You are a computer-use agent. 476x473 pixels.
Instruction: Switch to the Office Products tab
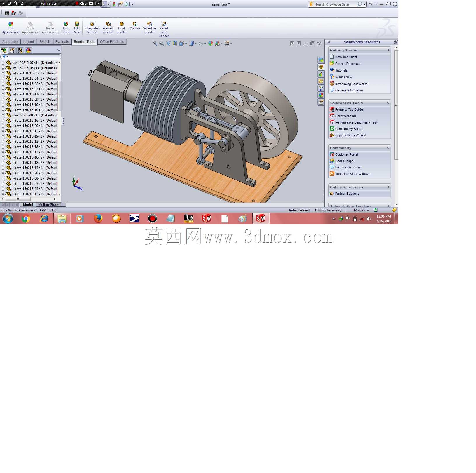[112, 42]
